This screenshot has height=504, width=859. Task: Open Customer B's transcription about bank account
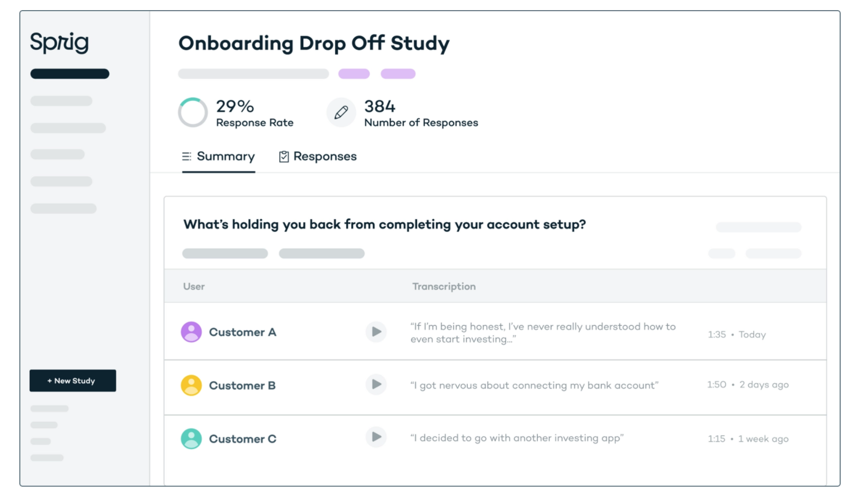[534, 385]
